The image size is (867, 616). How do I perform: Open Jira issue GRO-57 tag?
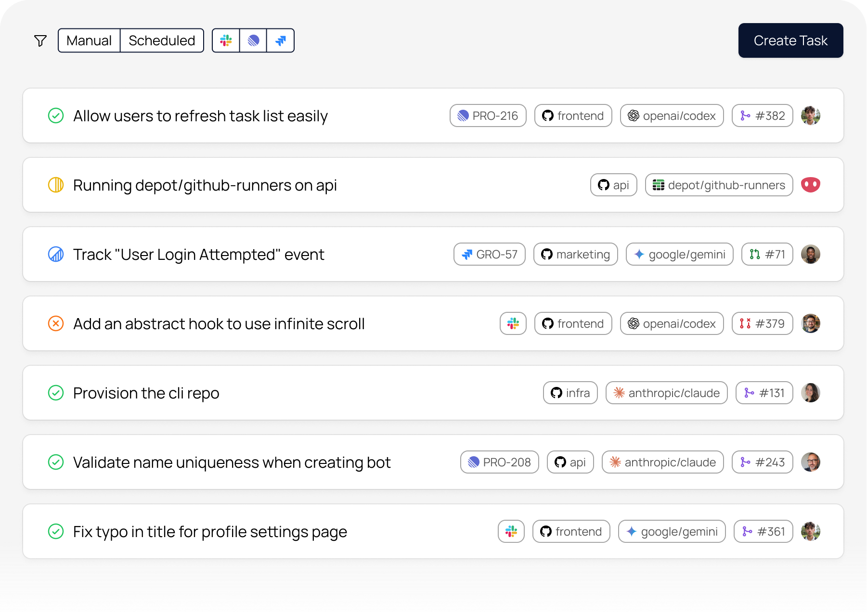click(490, 254)
